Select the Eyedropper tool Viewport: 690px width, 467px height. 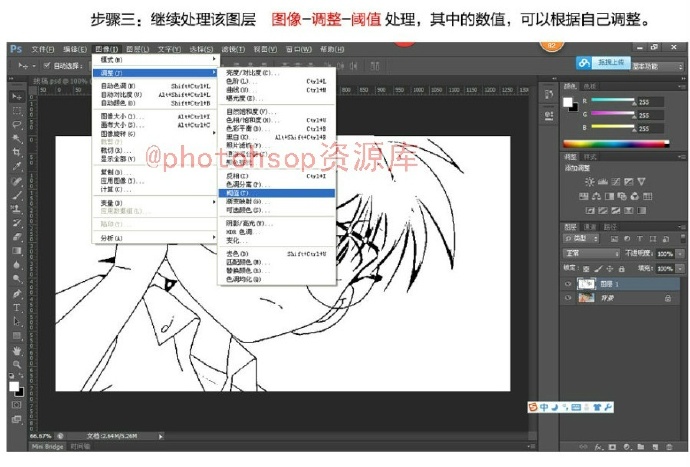[17, 166]
